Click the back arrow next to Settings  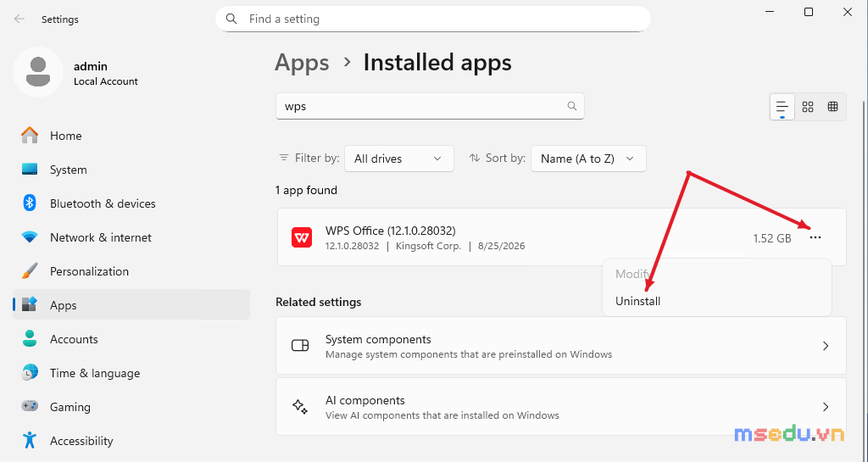pyautogui.click(x=19, y=19)
